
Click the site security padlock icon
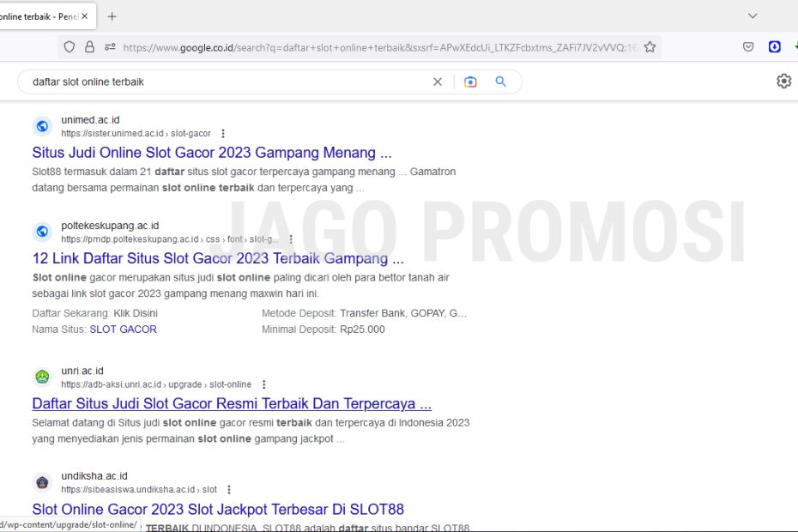pyautogui.click(x=89, y=47)
